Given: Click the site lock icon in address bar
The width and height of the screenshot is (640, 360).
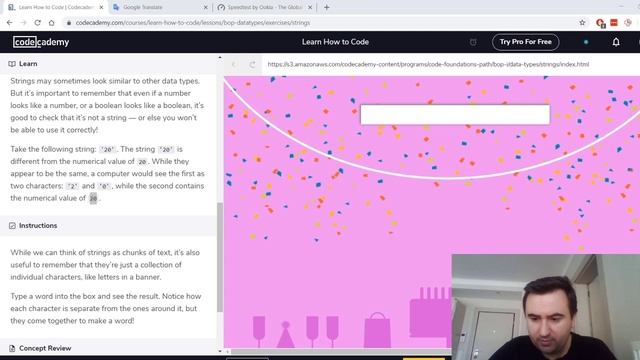Looking at the screenshot, I should 69,23.
